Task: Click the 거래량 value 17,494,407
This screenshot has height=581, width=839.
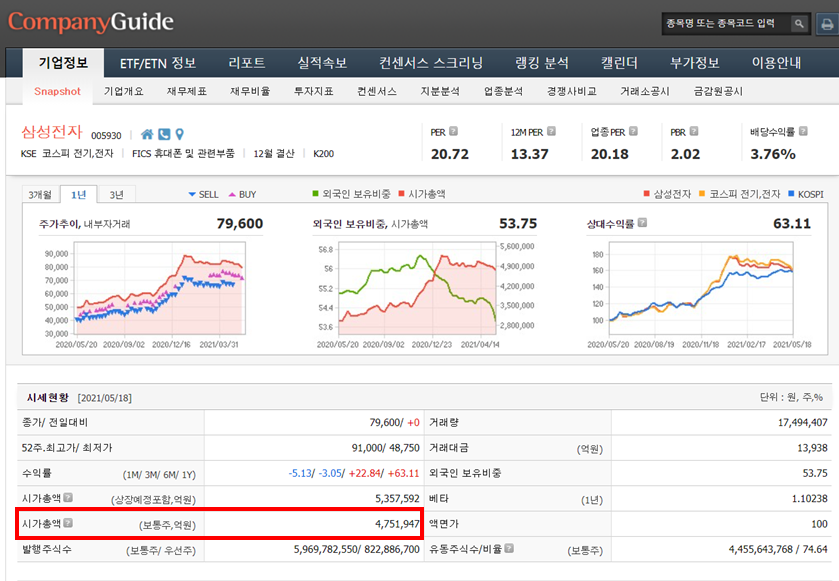Action: pos(803,423)
